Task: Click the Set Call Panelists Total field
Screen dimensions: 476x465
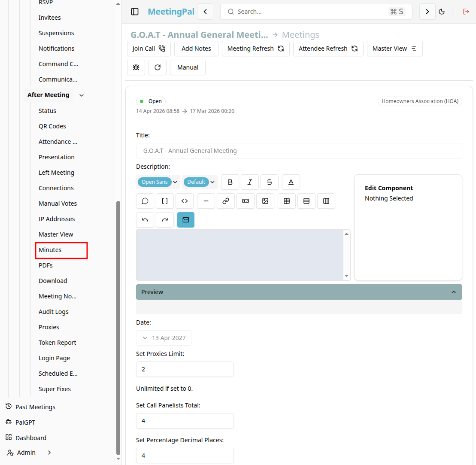Action: pos(185,421)
